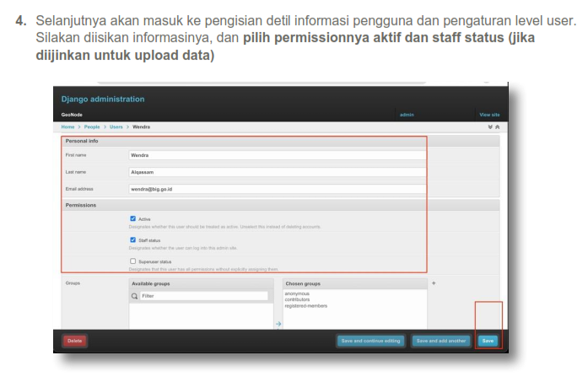
Task: Open the admin user menu
Action: pos(407,114)
